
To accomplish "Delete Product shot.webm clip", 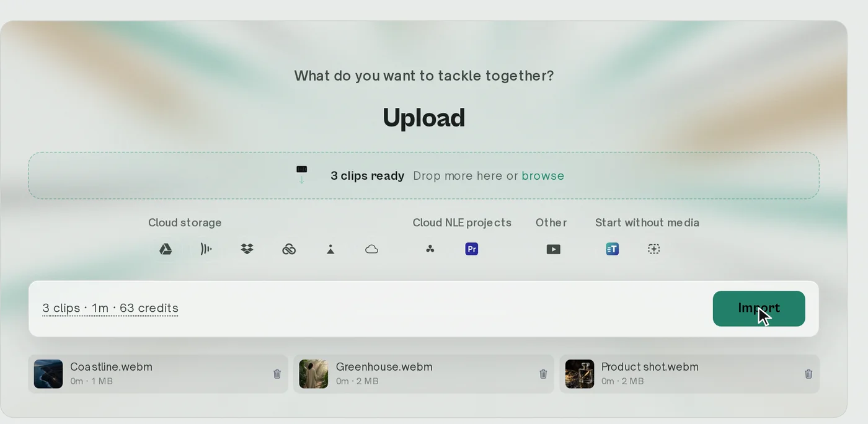I will [808, 374].
